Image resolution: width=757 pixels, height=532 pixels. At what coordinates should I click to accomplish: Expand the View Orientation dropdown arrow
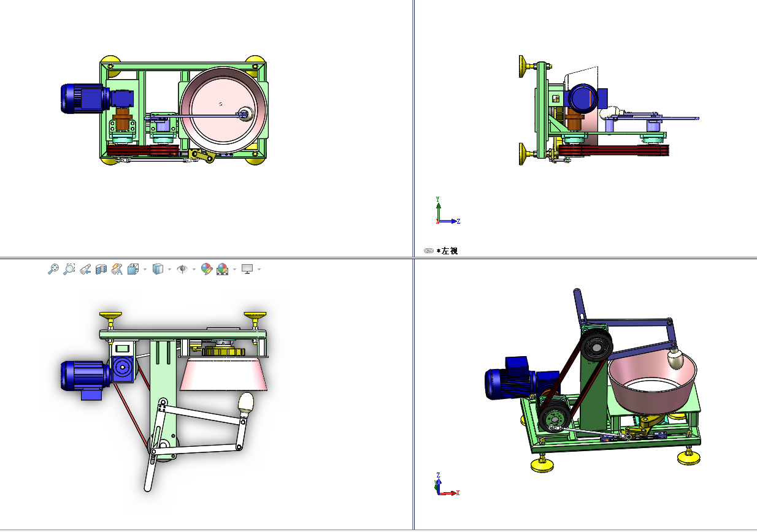click(145, 269)
